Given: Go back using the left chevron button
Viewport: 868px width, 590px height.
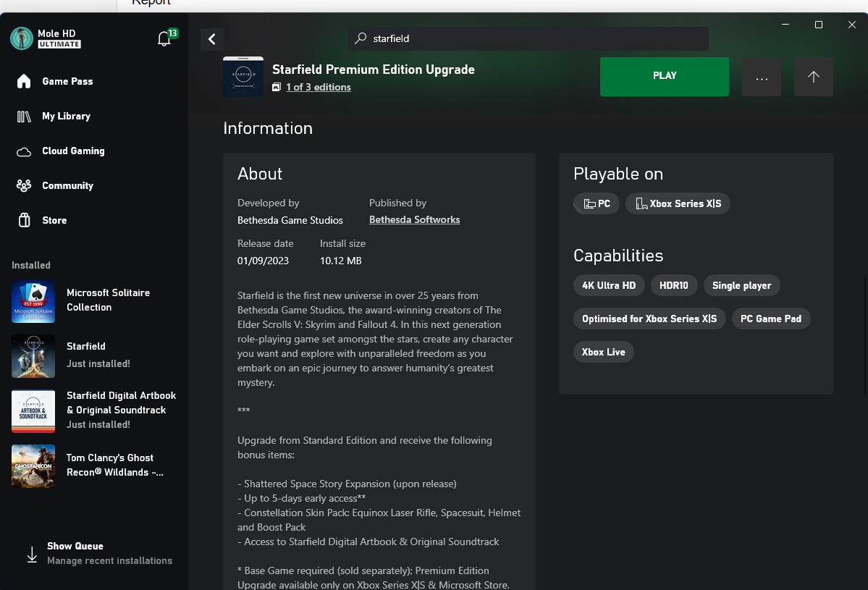Looking at the screenshot, I should (212, 39).
